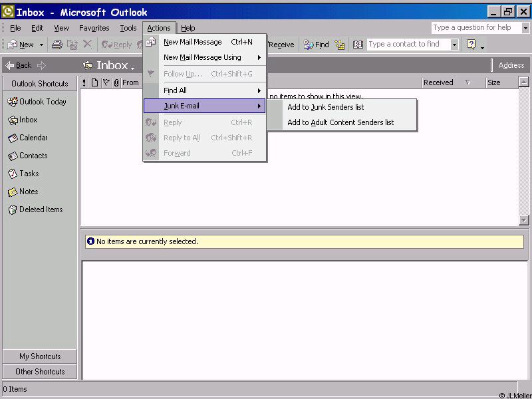
Task: Click the Print icon in the toolbar
Action: 57,45
